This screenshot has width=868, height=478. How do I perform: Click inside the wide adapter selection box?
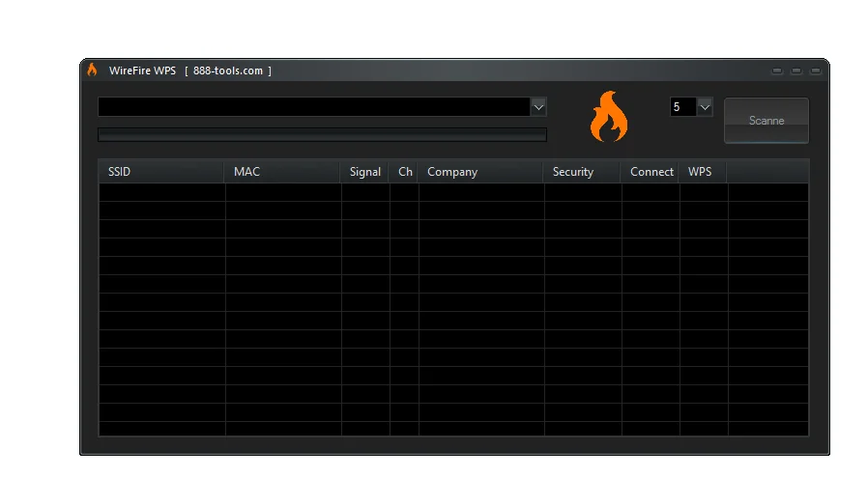tap(314, 106)
